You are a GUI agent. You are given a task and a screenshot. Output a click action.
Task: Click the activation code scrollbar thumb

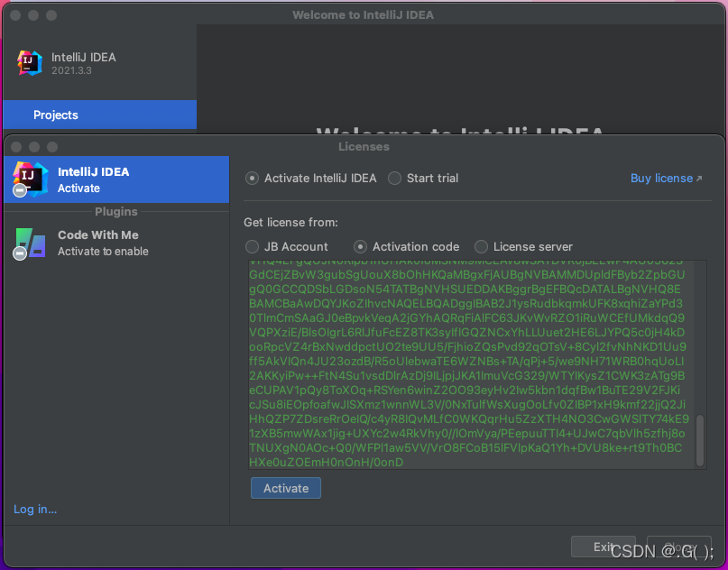tap(700, 440)
